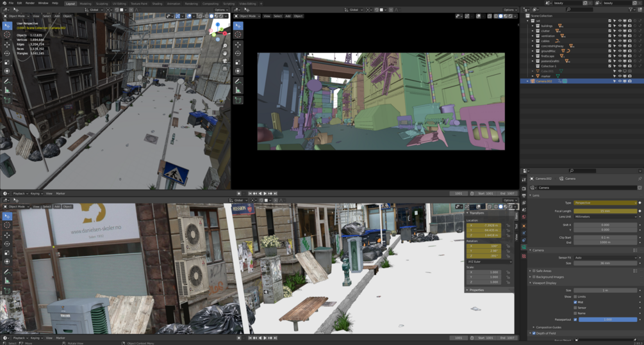Enable the Sensor display checkbox
The height and width of the screenshot is (345, 644).
click(575, 308)
